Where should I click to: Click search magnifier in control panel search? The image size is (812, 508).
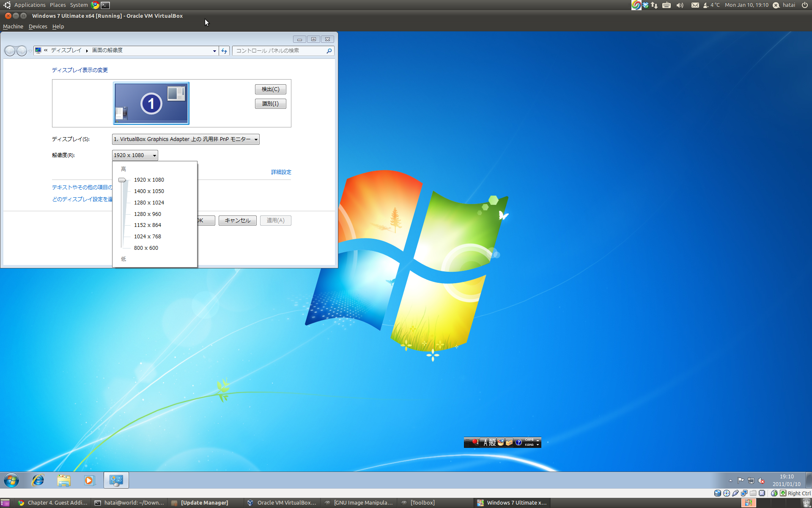pos(329,51)
